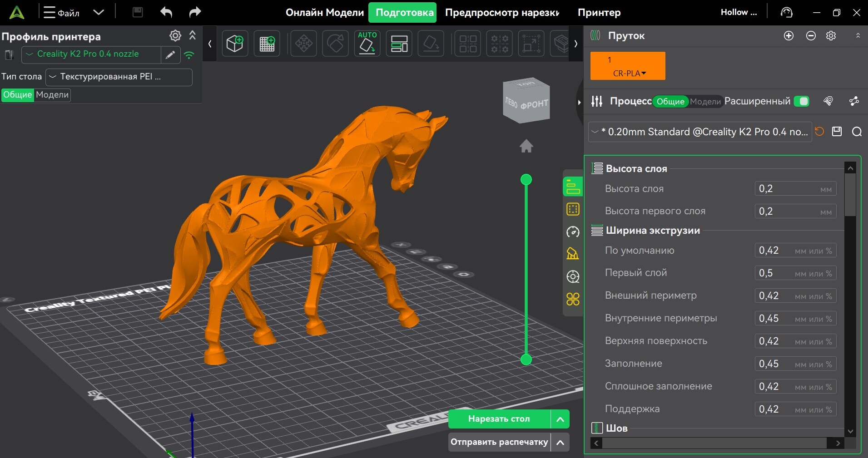Add a filament with plus icon
868x458 pixels.
coord(789,36)
